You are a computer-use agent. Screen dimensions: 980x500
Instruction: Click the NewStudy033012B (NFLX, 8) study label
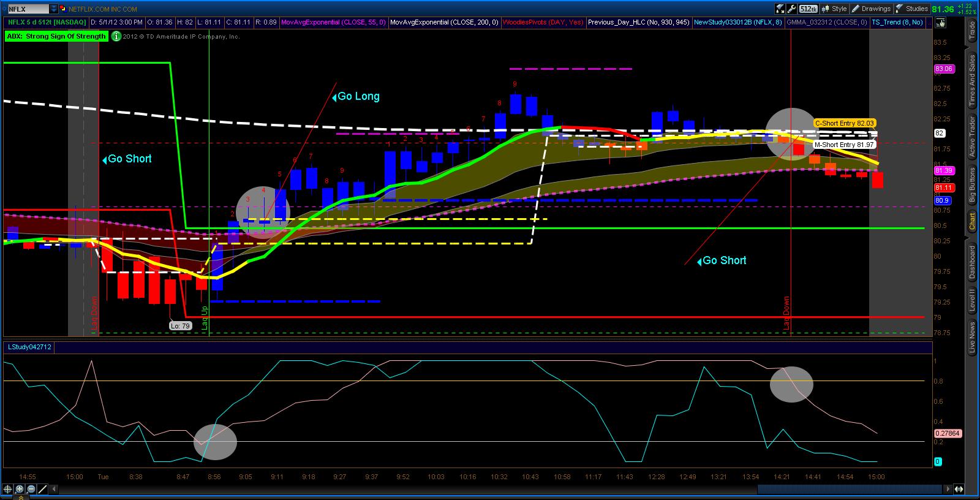[737, 23]
